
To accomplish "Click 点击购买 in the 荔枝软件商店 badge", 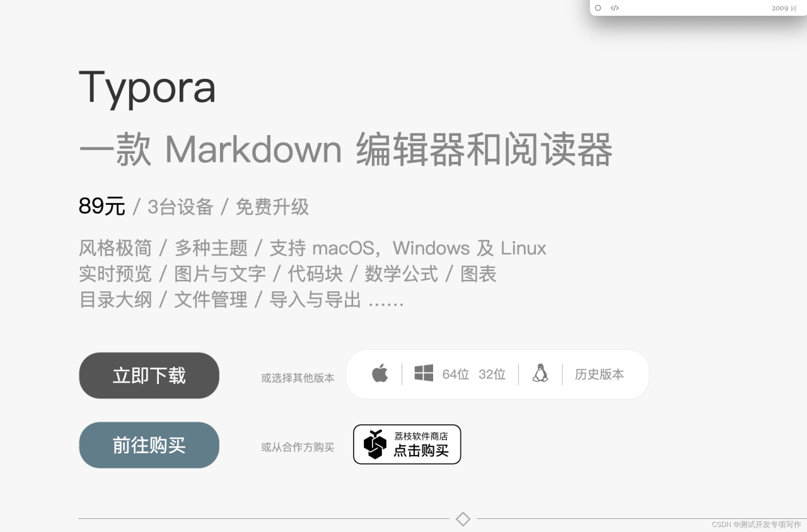I will [421, 451].
